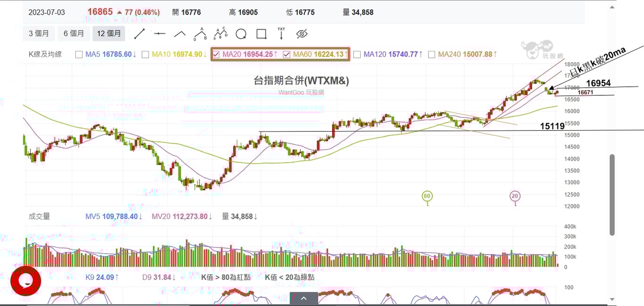Click the K值 > 80為紅點 legend text
This screenshot has width=644, height=306.
click(x=226, y=277)
